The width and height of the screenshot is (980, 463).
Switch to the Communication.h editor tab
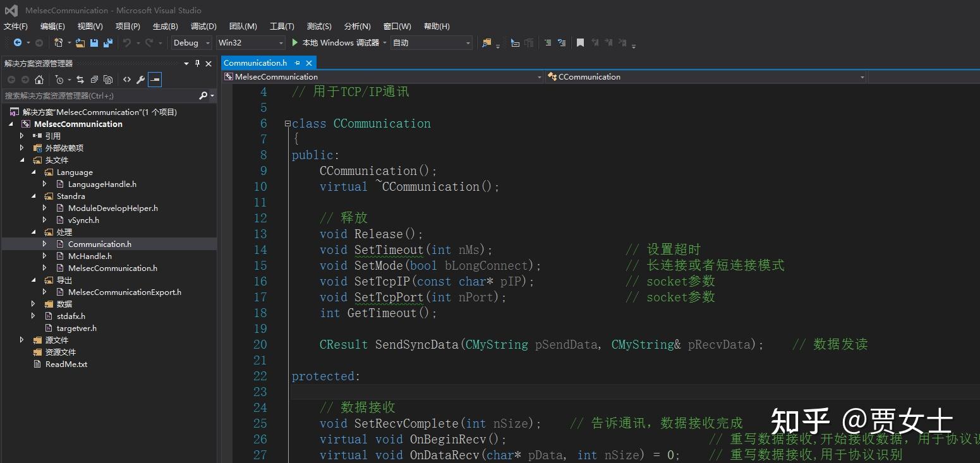pos(256,63)
